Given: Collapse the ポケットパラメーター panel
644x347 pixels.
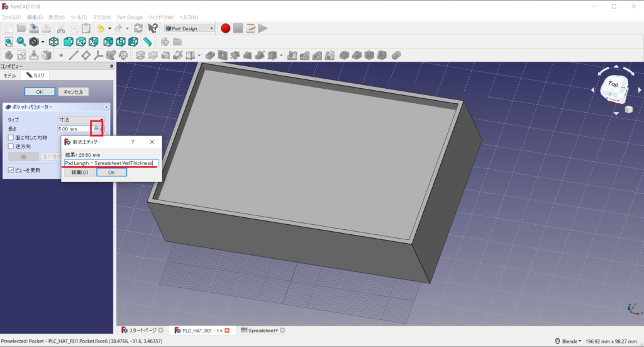Looking at the screenshot, I should point(106,107).
